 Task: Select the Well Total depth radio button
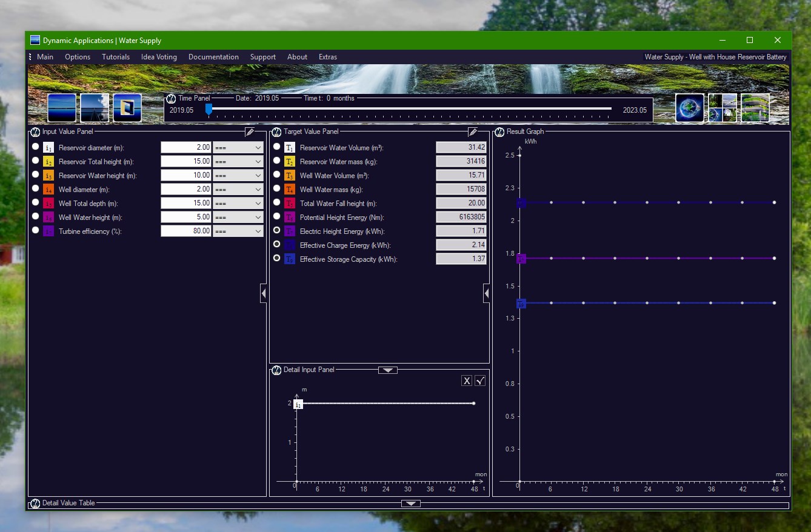[x=35, y=202]
